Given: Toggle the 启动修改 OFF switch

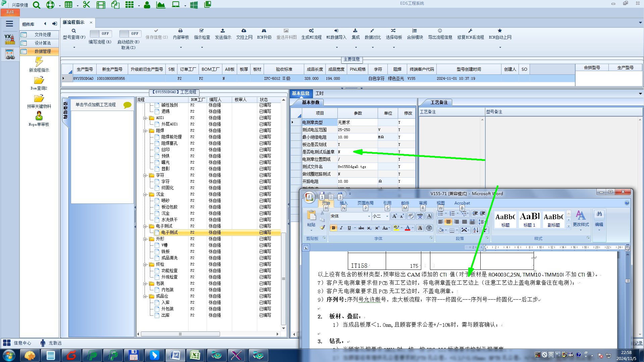Looking at the screenshot, I should (130, 34).
